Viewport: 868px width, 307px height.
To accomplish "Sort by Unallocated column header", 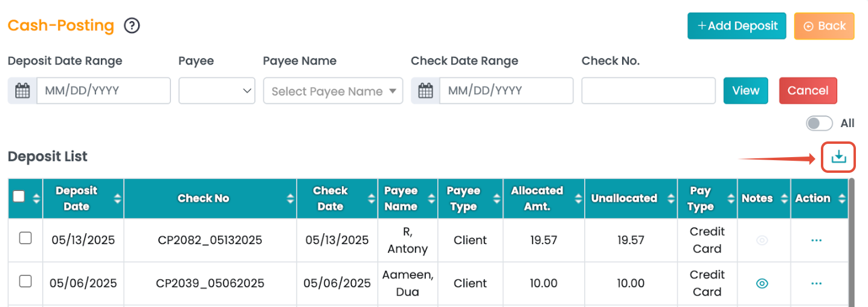I will click(x=624, y=198).
